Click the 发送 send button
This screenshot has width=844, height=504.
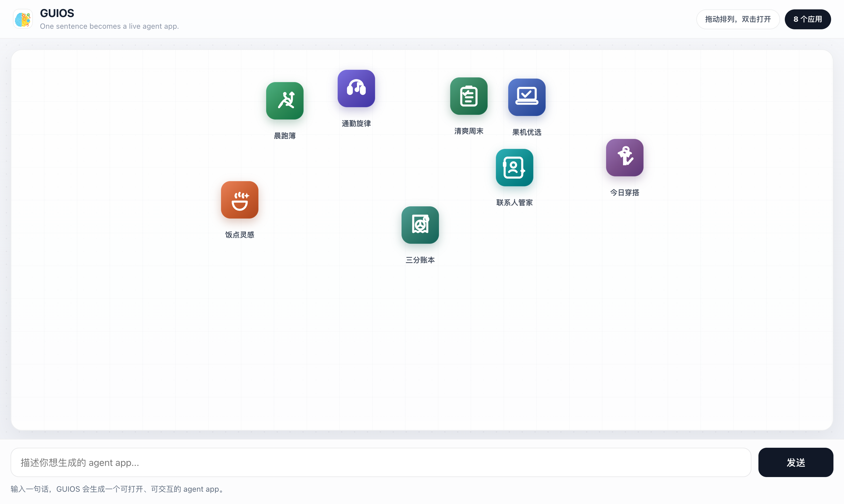point(796,462)
